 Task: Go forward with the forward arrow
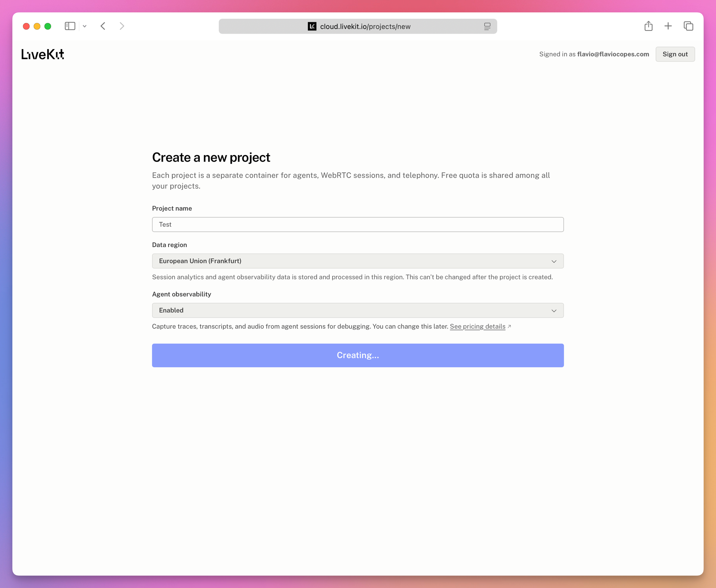[122, 26]
